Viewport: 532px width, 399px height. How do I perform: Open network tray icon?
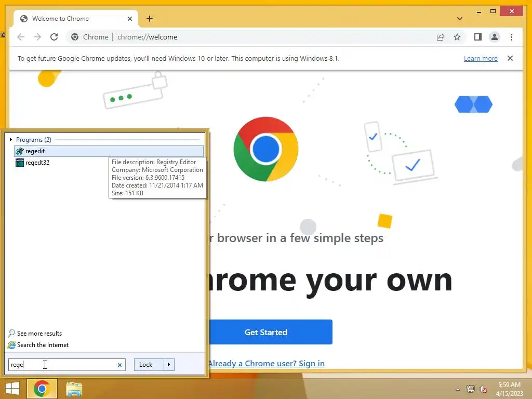pos(470,389)
